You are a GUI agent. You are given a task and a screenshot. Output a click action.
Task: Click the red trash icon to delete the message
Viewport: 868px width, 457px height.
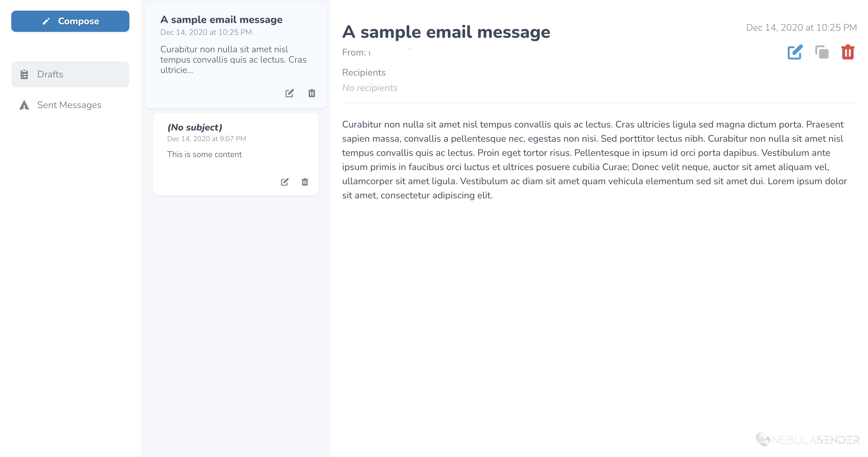click(848, 52)
